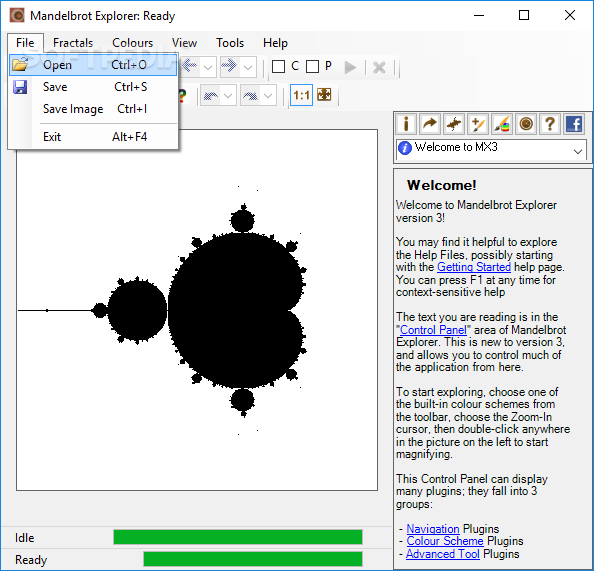594x571 pixels.
Task: Click the 'Idle' status text
Action: 25,538
